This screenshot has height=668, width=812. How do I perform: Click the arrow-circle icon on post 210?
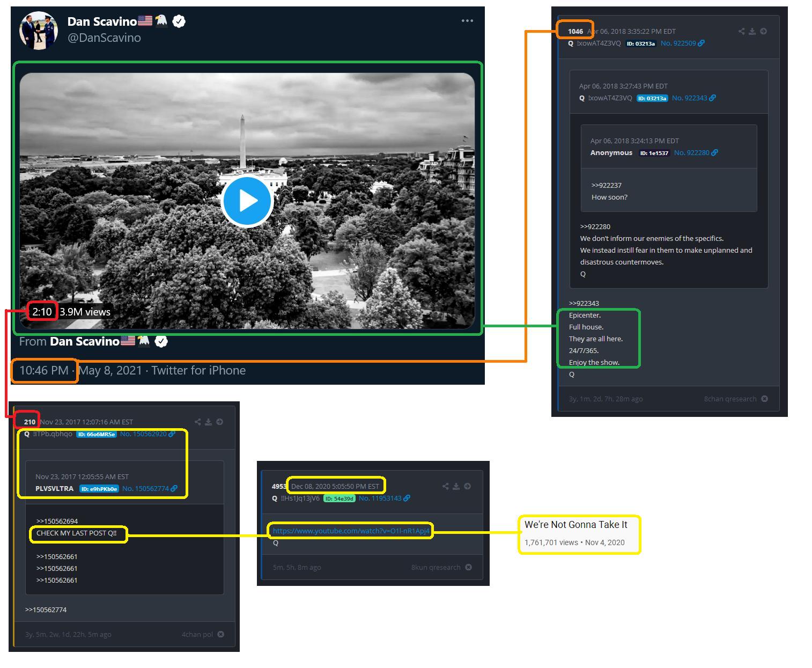[219, 422]
